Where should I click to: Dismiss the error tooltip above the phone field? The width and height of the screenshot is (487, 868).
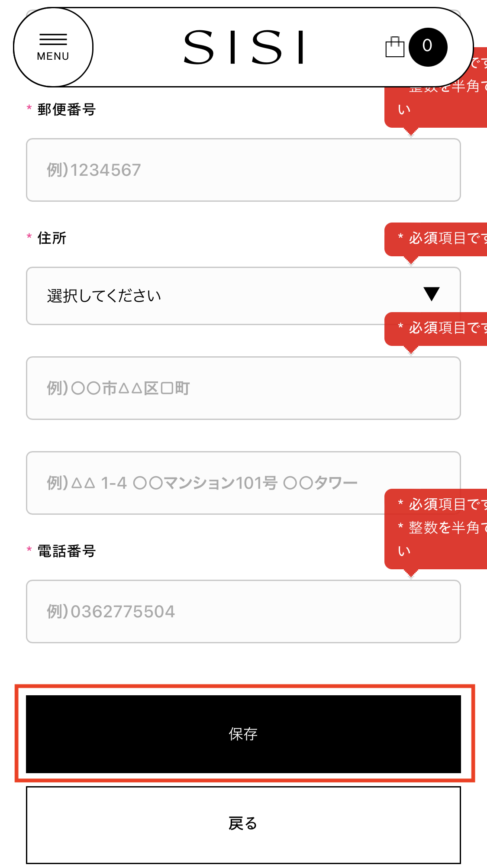[435, 529]
